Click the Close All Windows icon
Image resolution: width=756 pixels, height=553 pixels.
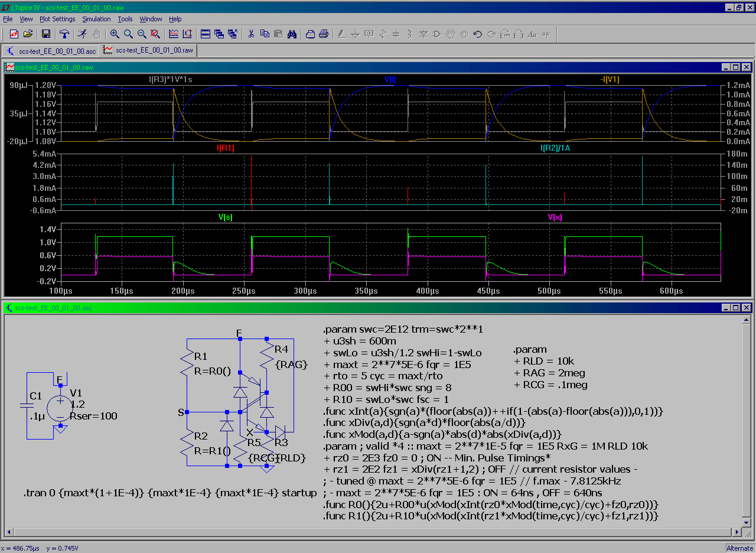233,34
